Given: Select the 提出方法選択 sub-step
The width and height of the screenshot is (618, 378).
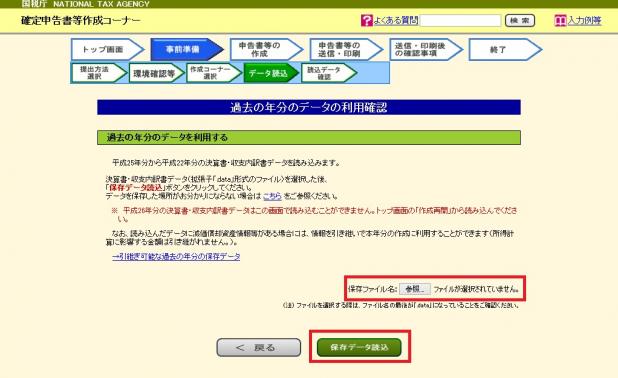Looking at the screenshot, I should click(x=99, y=73).
